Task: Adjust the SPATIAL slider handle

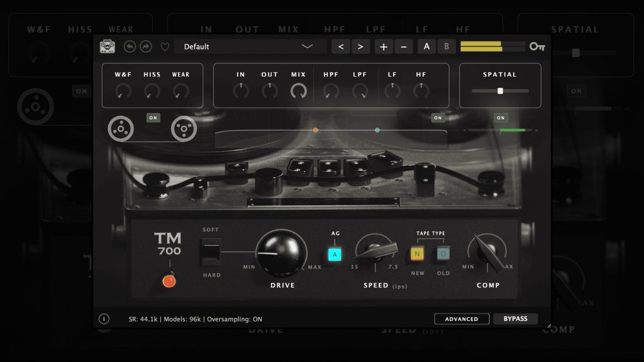Action: [500, 90]
